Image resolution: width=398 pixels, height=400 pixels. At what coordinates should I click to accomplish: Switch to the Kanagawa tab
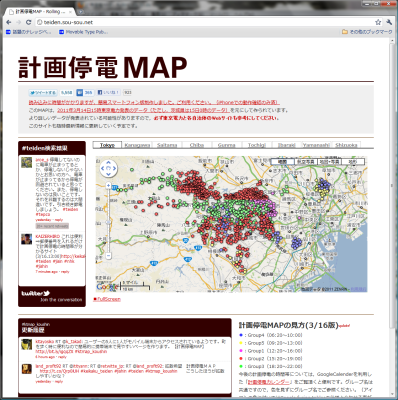point(137,145)
